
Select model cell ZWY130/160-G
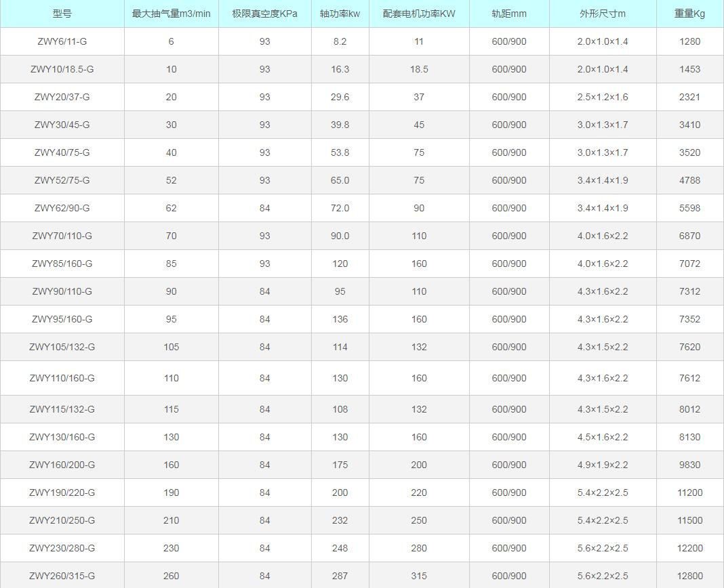(x=62, y=437)
